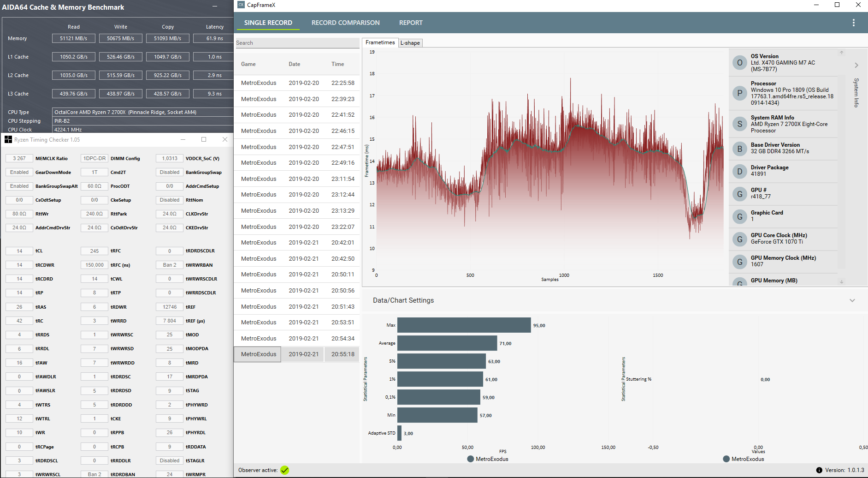Select the MetroExodus record at 22:46:15
This screenshot has height=478, width=868.
[297, 131]
